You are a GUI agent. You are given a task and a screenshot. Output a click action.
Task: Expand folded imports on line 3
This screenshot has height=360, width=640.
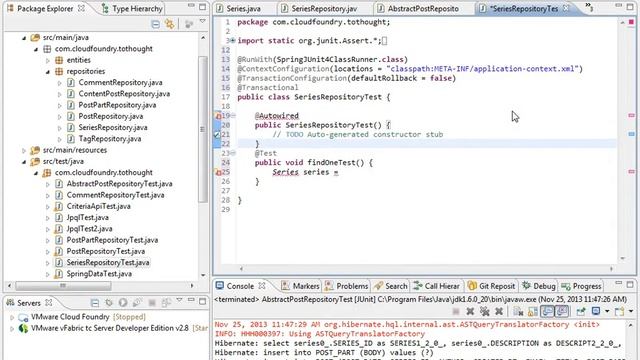pyautogui.click(x=233, y=40)
